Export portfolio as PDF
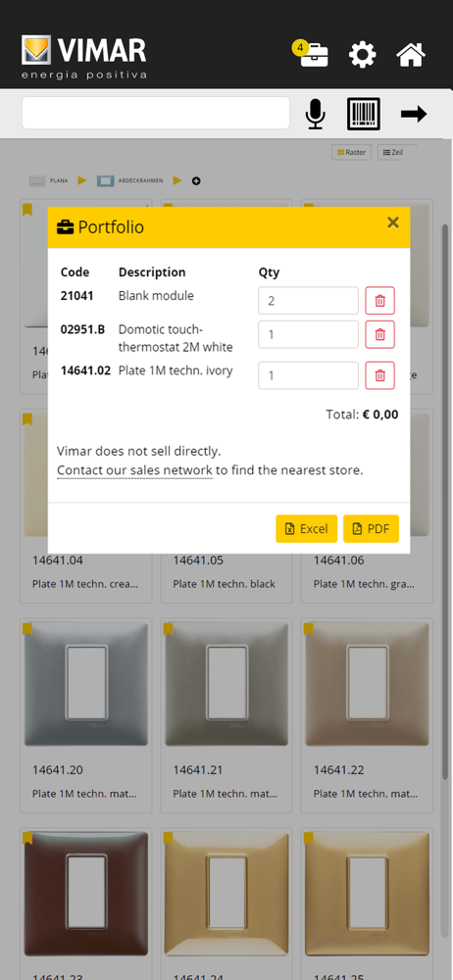The width and height of the screenshot is (453, 980). pyautogui.click(x=371, y=529)
